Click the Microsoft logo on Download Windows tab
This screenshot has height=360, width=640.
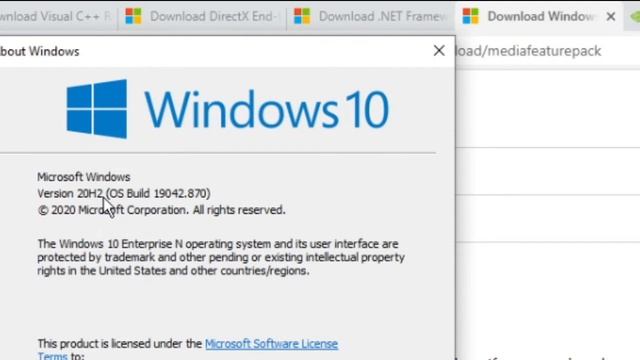pos(471,16)
